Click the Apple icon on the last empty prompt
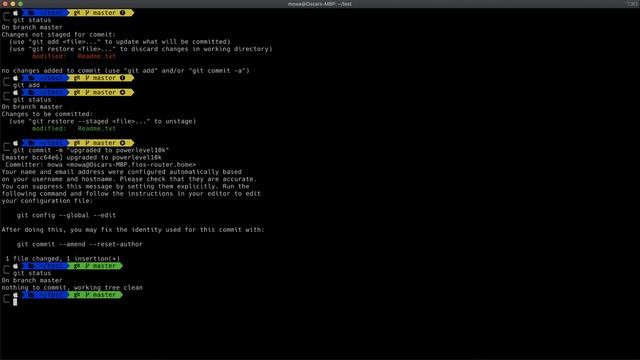Image resolution: width=640 pixels, height=360 pixels. pos(16,295)
